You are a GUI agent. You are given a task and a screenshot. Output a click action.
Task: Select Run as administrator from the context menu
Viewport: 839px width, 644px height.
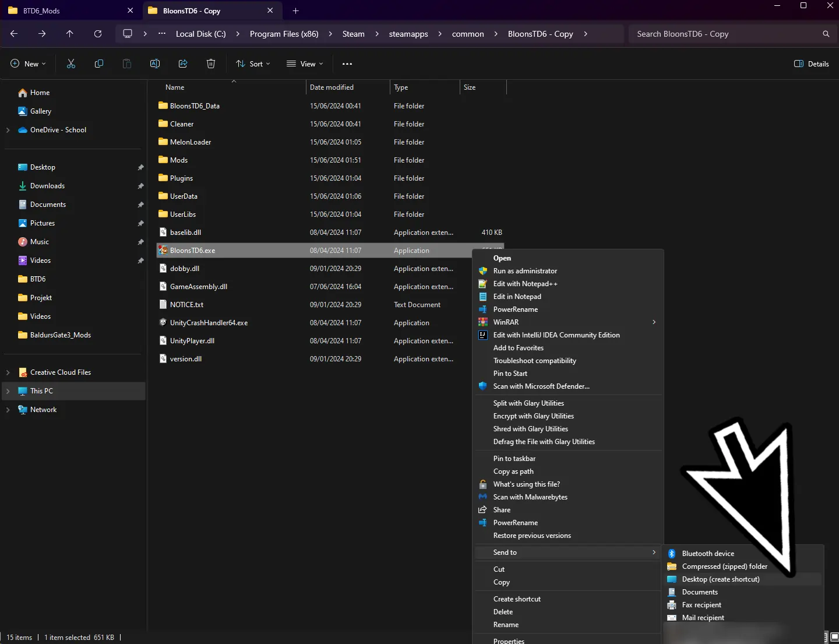point(525,271)
